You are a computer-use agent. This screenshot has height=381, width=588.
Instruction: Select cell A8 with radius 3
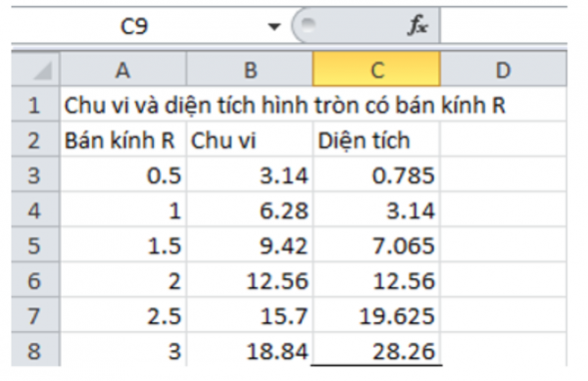click(123, 350)
